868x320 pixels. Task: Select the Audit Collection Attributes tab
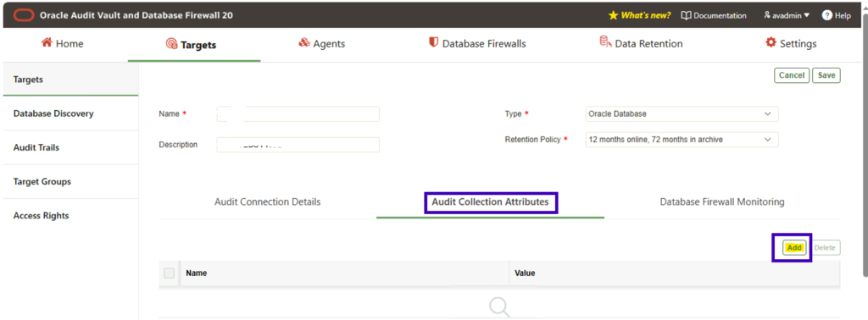[491, 201]
